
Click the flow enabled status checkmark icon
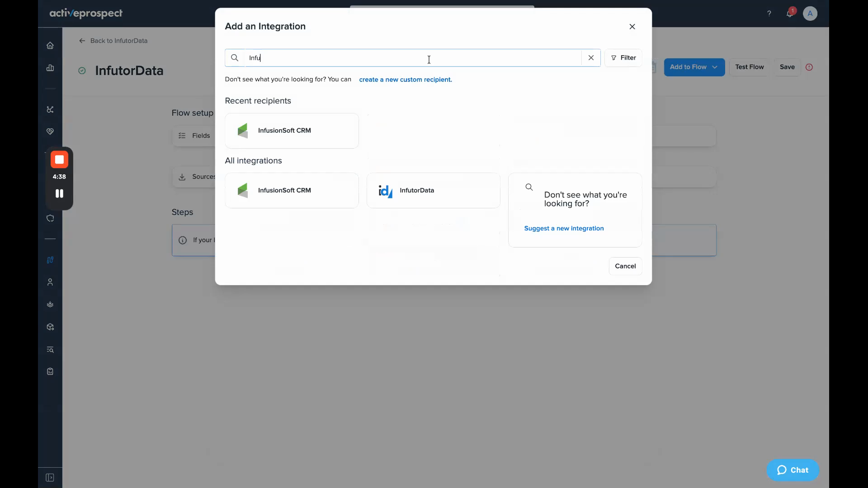(x=82, y=70)
